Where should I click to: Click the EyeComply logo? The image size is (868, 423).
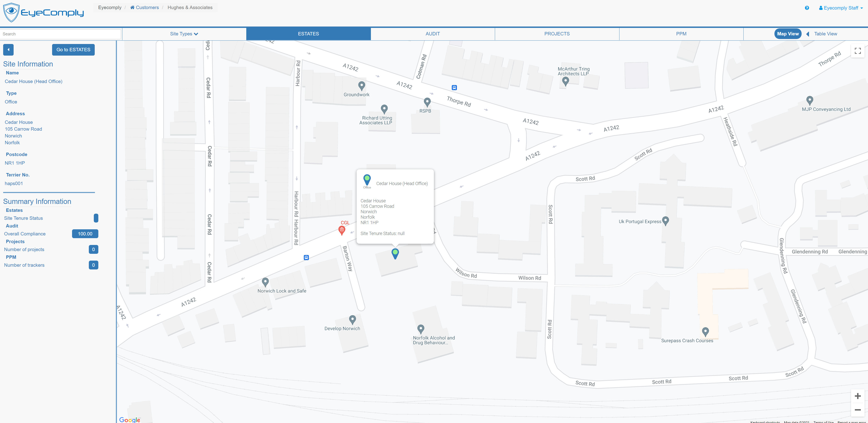click(x=44, y=12)
